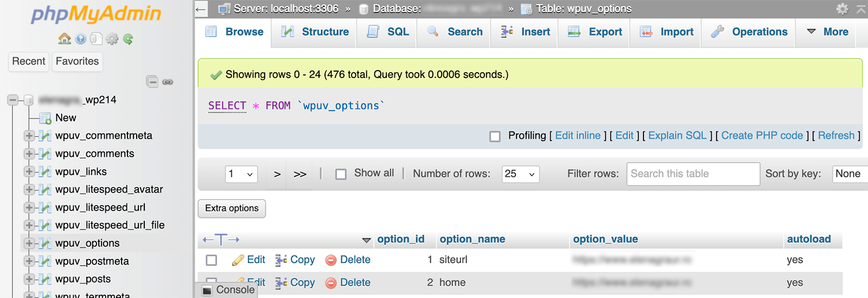
Task: Sort by option_name column header
Action: (x=472, y=239)
